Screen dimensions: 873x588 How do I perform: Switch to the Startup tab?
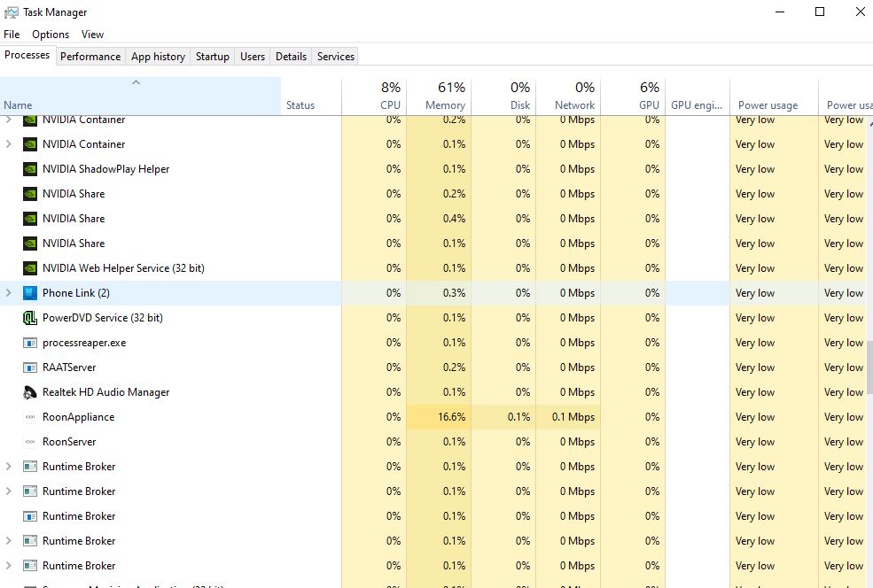(212, 56)
